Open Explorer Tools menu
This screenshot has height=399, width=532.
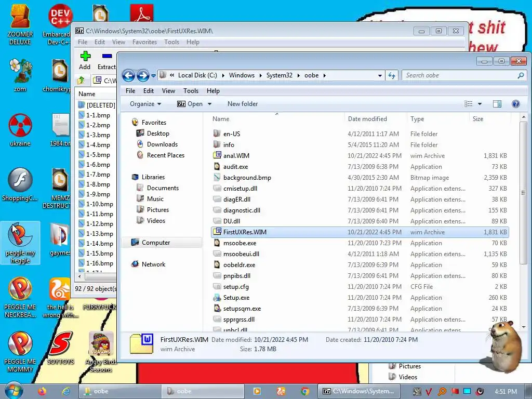[x=191, y=91]
